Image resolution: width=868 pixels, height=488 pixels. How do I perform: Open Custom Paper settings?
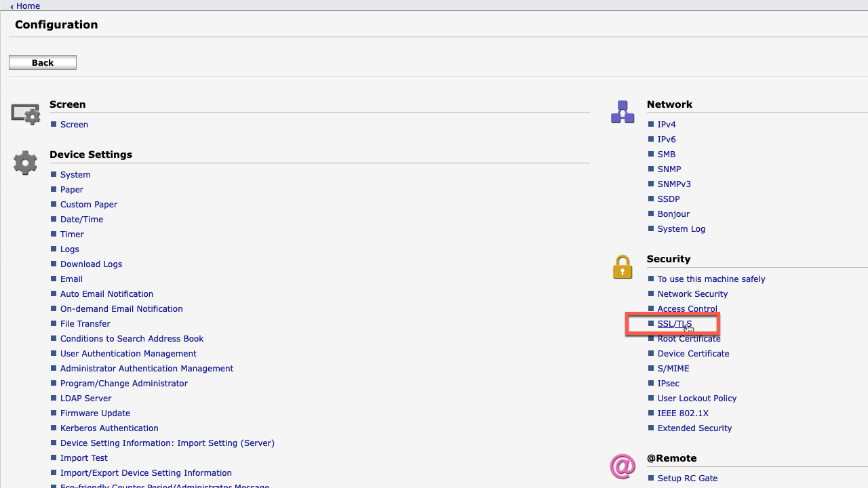tap(89, 205)
